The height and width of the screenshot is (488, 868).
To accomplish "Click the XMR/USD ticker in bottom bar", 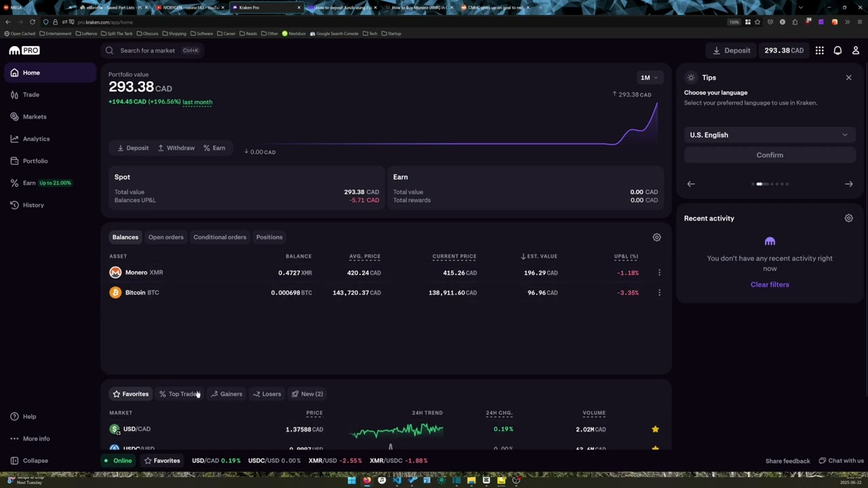I will (335, 461).
